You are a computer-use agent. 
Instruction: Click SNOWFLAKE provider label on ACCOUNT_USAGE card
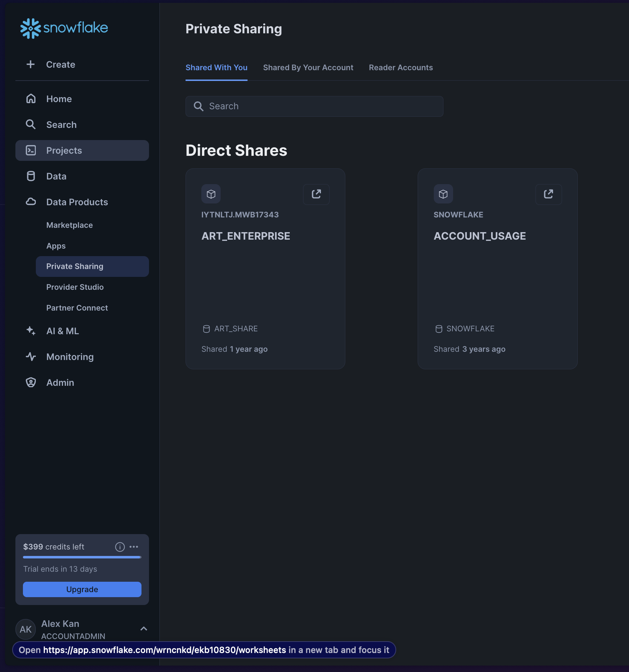click(458, 215)
